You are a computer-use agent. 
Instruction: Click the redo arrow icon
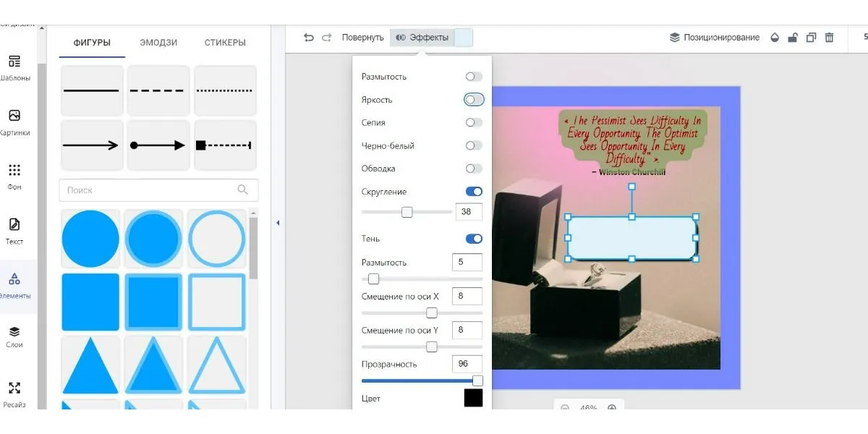(x=327, y=38)
